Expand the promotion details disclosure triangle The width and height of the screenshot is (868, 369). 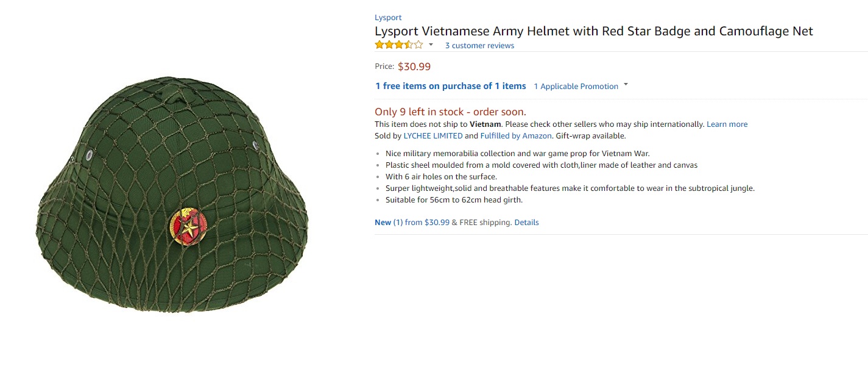[x=625, y=85]
